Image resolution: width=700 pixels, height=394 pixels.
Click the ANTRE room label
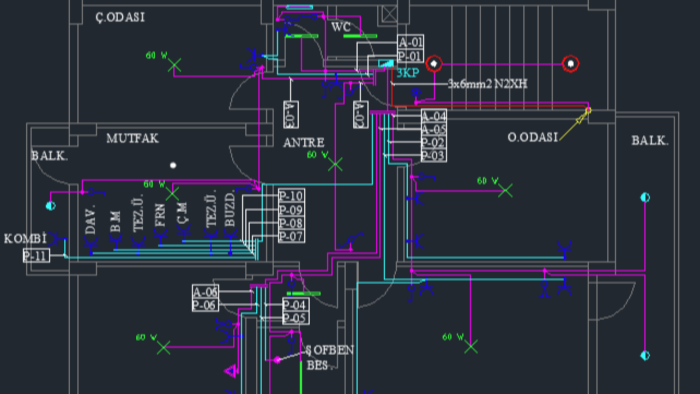[304, 143]
